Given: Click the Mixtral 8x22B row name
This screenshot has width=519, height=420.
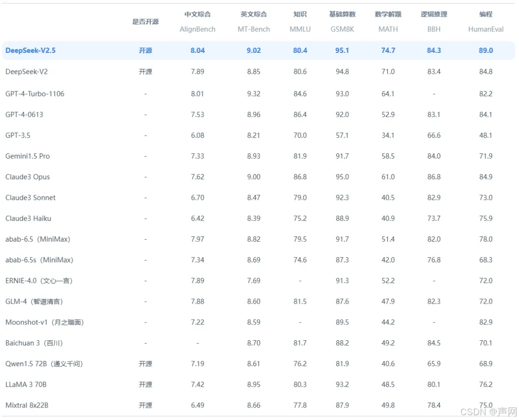Looking at the screenshot, I should 27,406.
